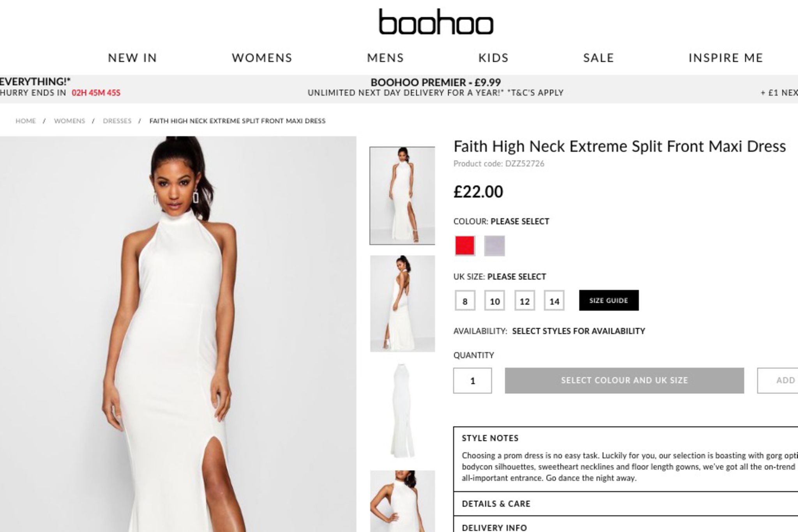Click Select Colour and UK Size button
This screenshot has width=798, height=532.
pyautogui.click(x=624, y=380)
